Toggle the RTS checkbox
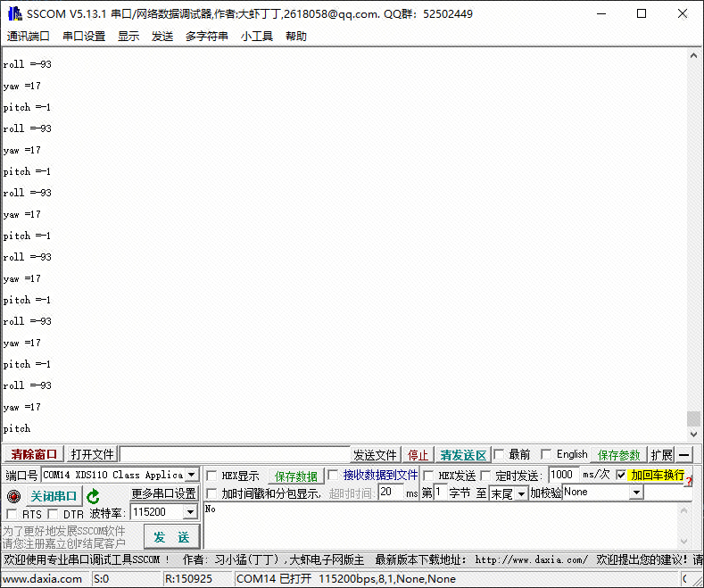 point(12,513)
